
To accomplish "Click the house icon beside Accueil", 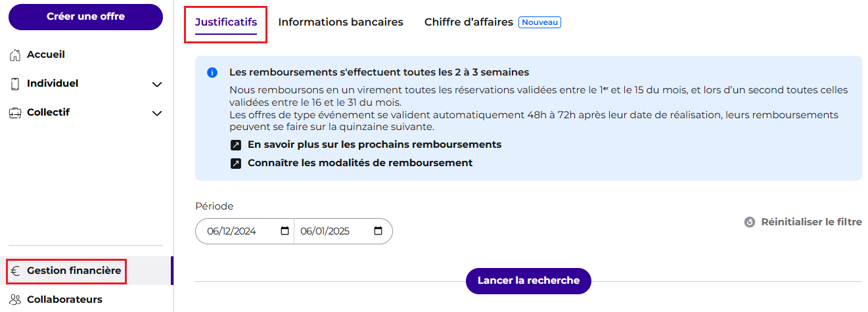I will (x=16, y=55).
